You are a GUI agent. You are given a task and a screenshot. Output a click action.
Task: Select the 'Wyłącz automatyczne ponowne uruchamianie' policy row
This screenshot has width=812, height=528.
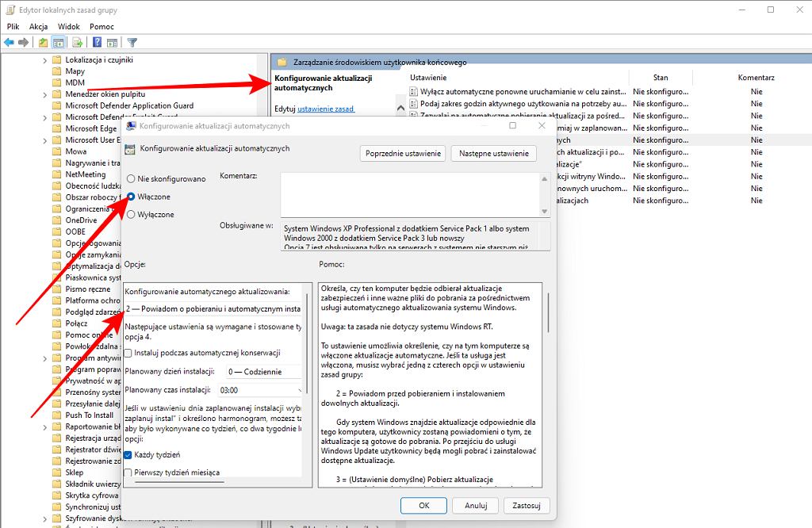click(523, 92)
